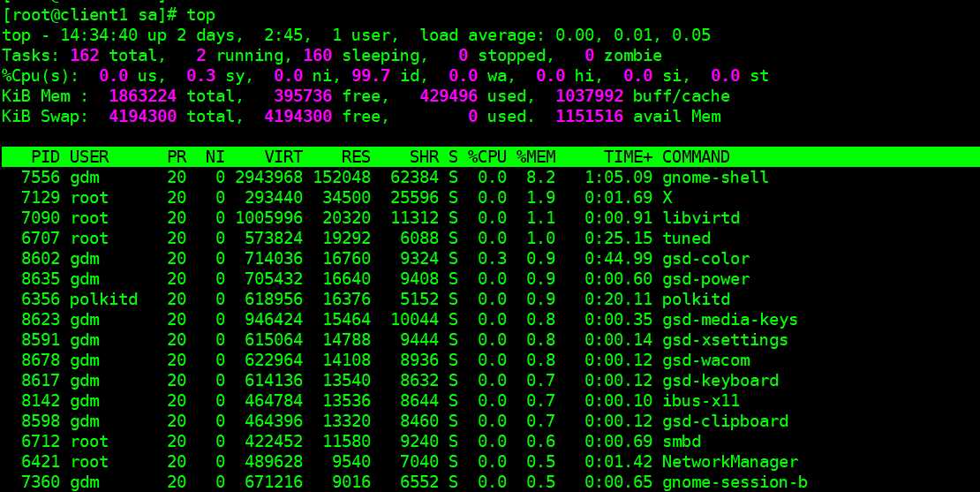980x492 pixels.
Task: Select gsd-color command entry
Action: point(705,259)
